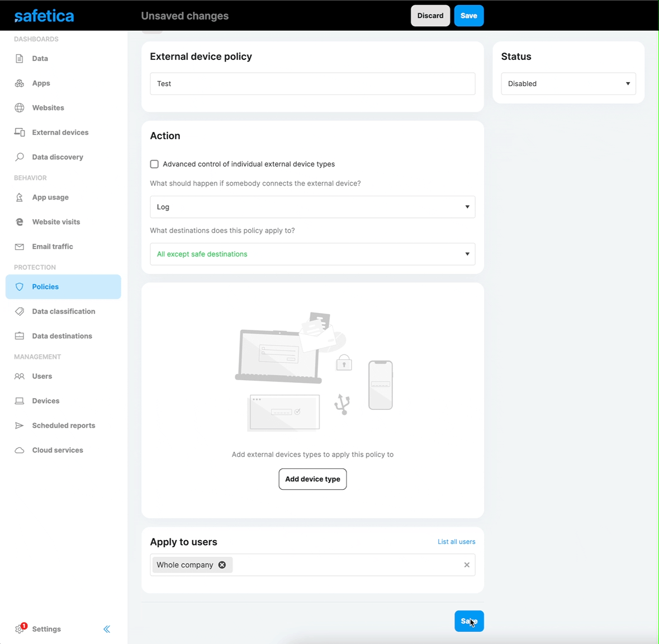Open the Website visits menu item

pos(56,222)
